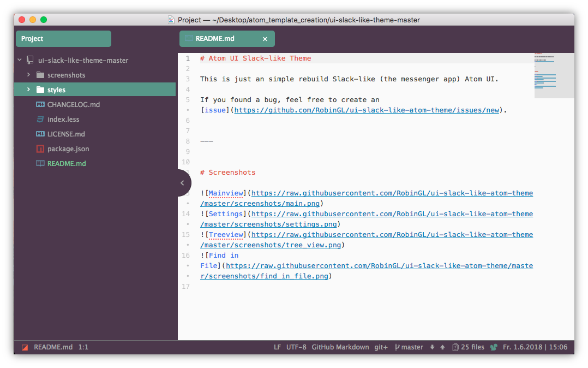This screenshot has height=368, width=588.
Task: Click the markdown icon beside CHANGELOG.md
Action: [x=40, y=104]
